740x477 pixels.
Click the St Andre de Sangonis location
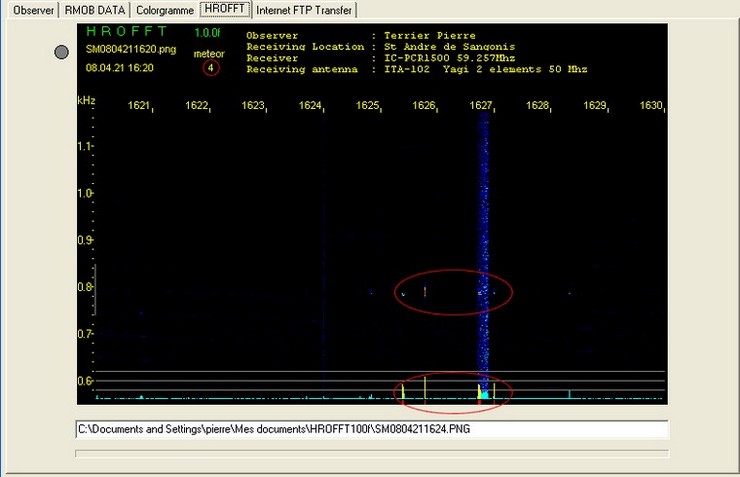(449, 47)
